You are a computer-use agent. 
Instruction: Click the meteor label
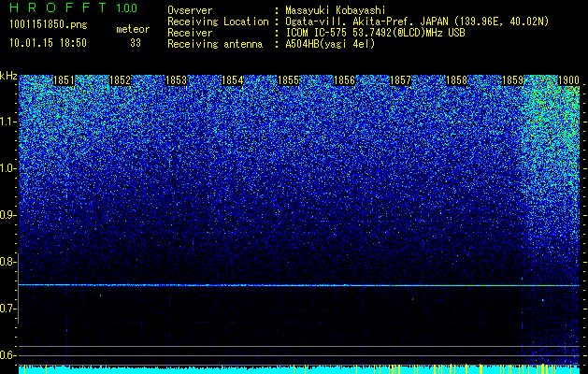coord(133,29)
